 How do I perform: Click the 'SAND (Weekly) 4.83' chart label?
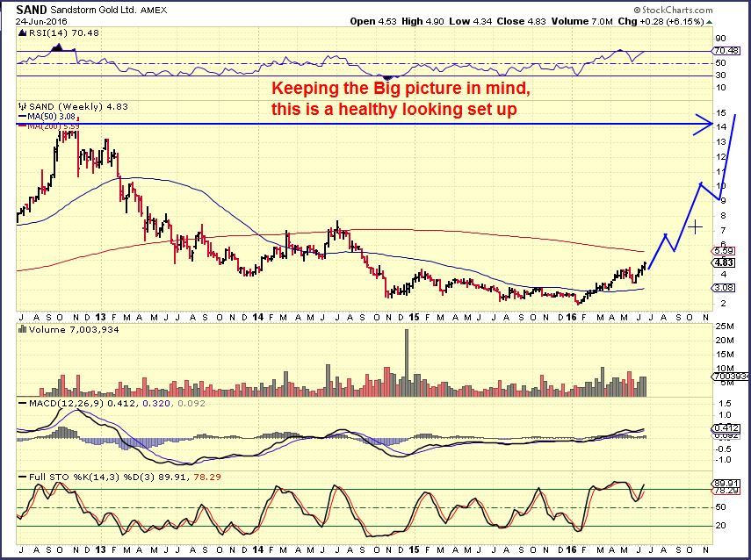pos(78,107)
